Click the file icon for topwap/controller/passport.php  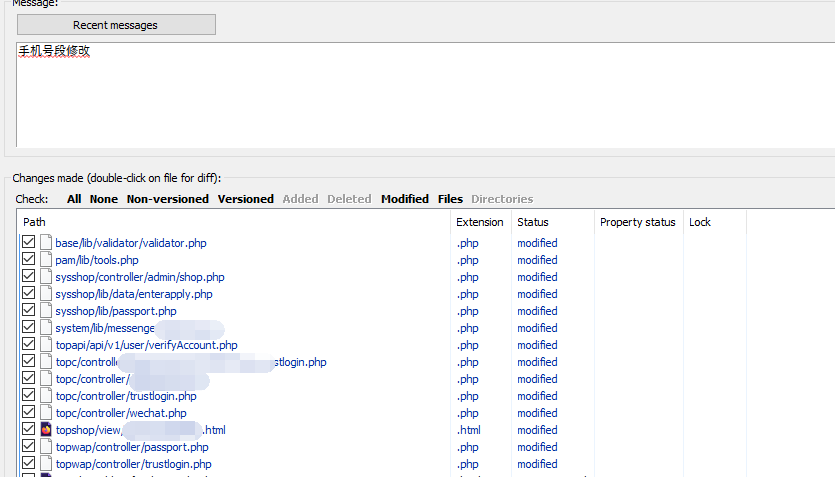point(46,446)
